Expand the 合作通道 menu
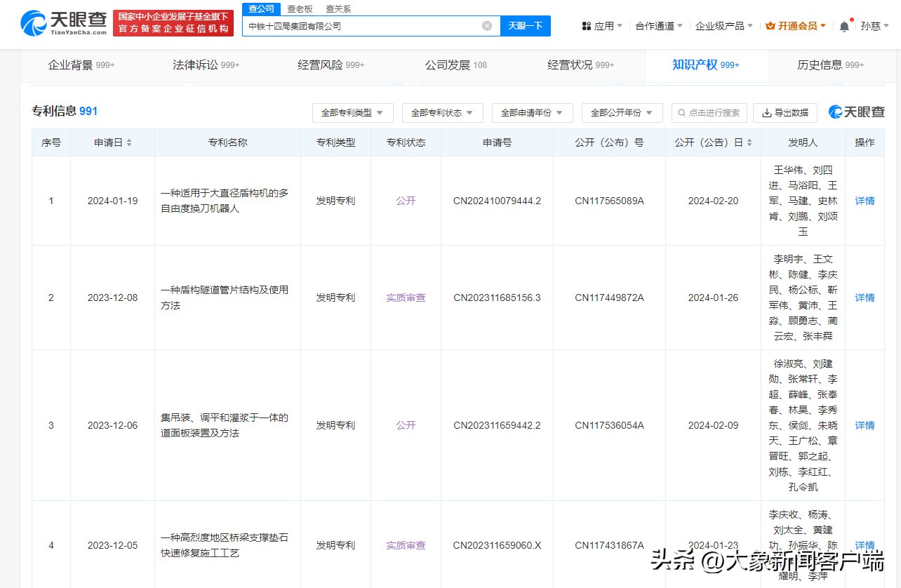The width and height of the screenshot is (901, 588). tap(659, 26)
